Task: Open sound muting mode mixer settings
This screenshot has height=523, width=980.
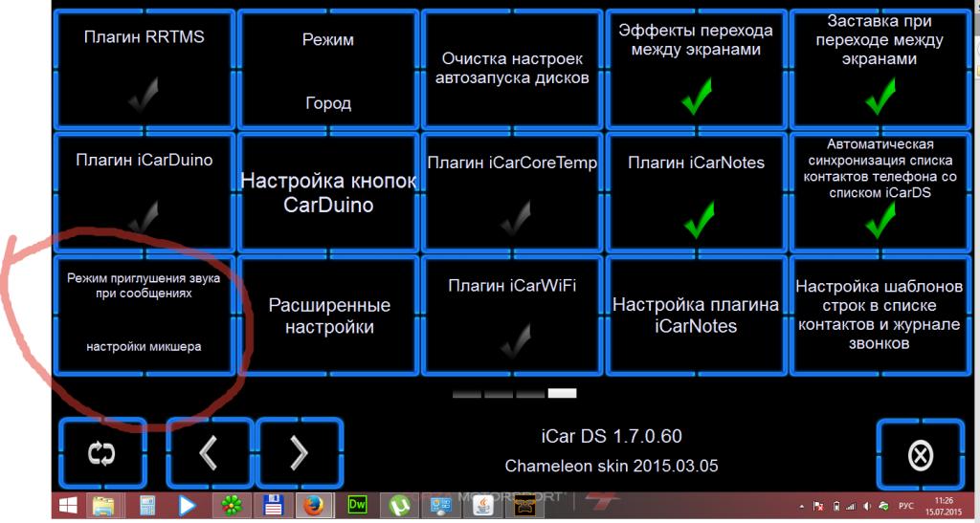Action: tap(144, 314)
